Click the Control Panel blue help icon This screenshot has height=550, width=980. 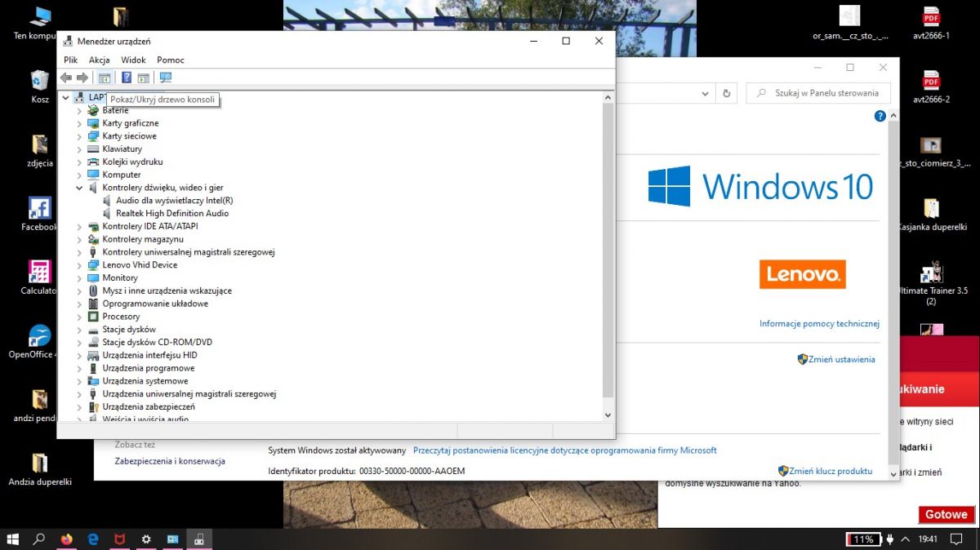[x=880, y=116]
